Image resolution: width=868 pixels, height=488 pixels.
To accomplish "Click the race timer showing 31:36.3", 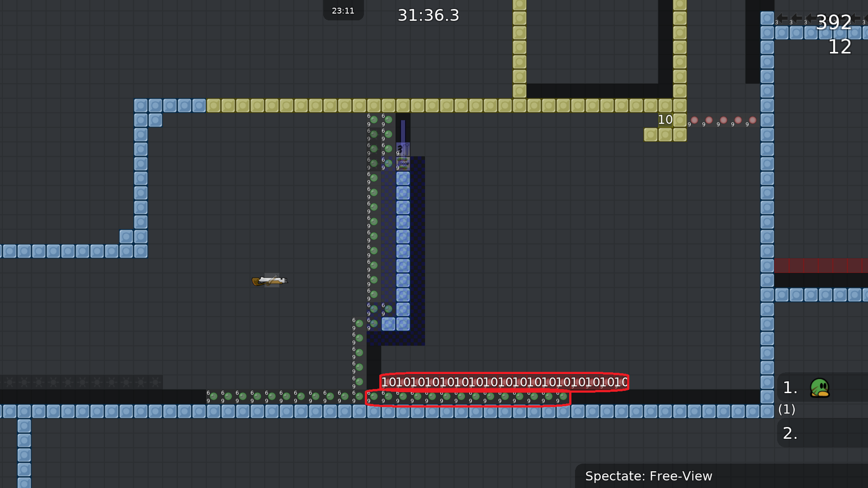I will (428, 15).
